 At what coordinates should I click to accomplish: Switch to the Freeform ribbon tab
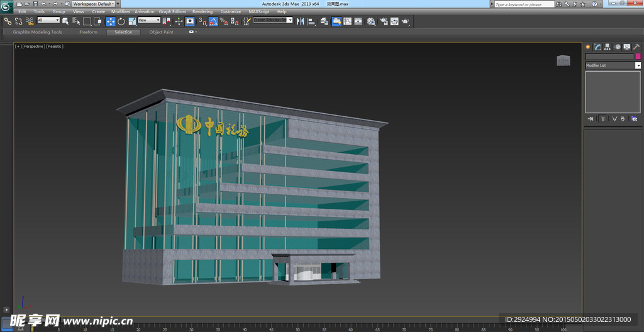(x=88, y=32)
